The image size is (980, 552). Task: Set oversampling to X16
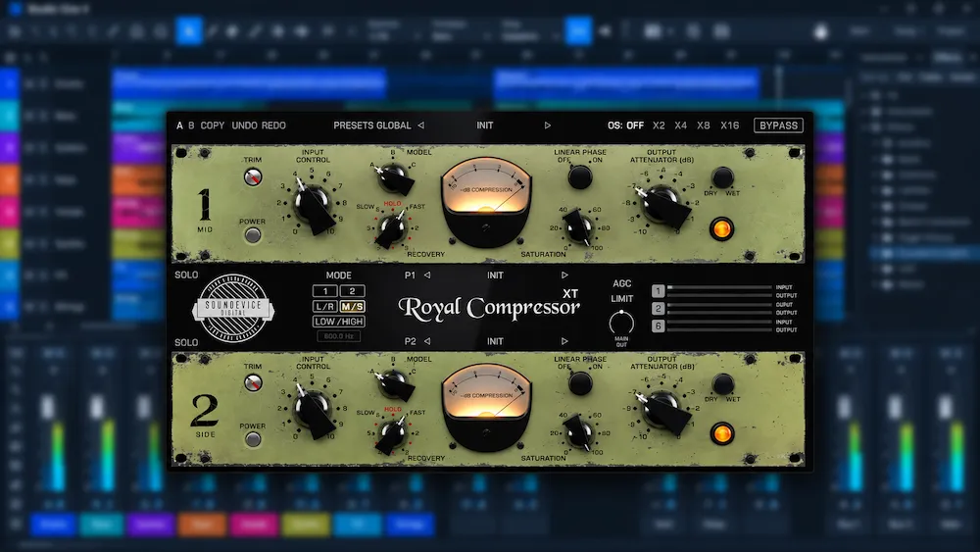(729, 125)
